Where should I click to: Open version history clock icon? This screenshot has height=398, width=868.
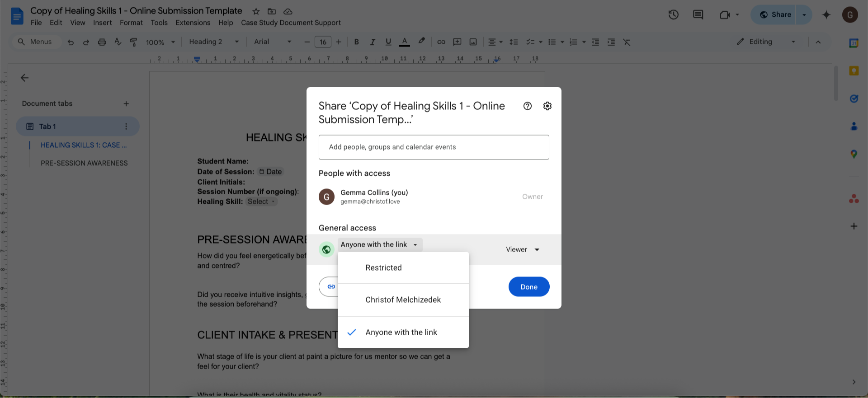674,15
